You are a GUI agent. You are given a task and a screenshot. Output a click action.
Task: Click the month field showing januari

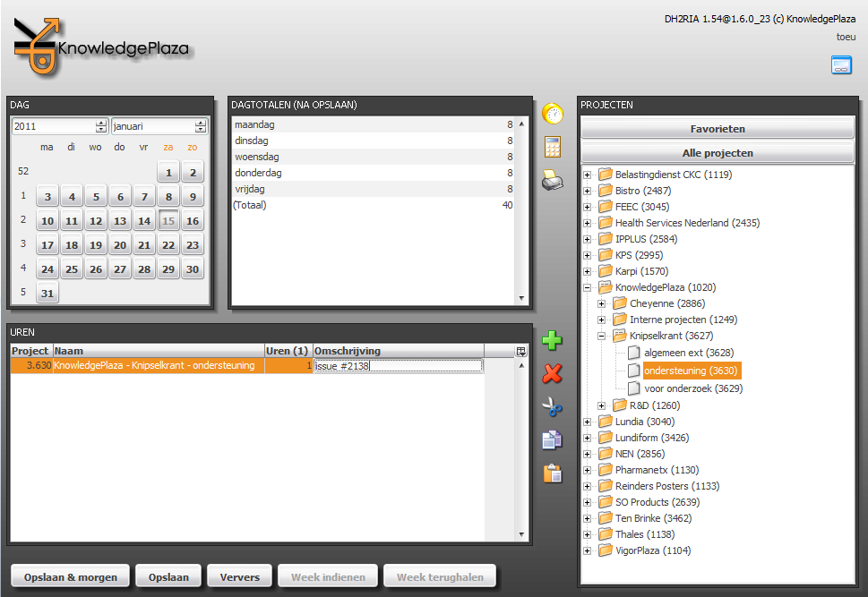(153, 126)
